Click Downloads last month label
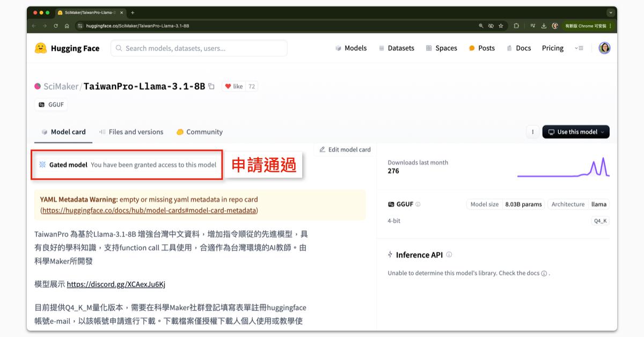 click(418, 163)
